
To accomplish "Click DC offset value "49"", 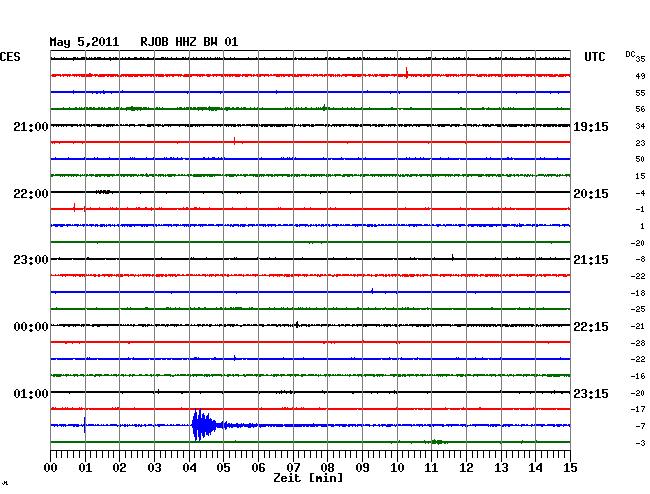I will click(x=640, y=76).
